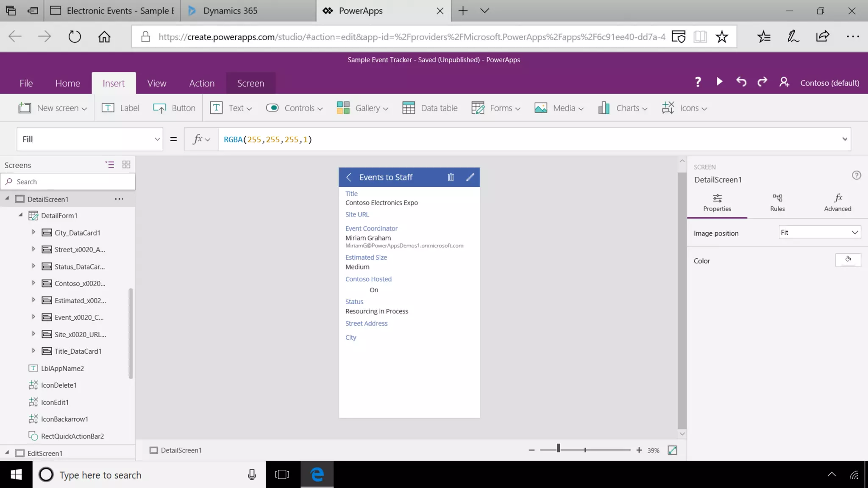Click the undo arrow icon
This screenshot has height=488, width=868.
pos(741,82)
